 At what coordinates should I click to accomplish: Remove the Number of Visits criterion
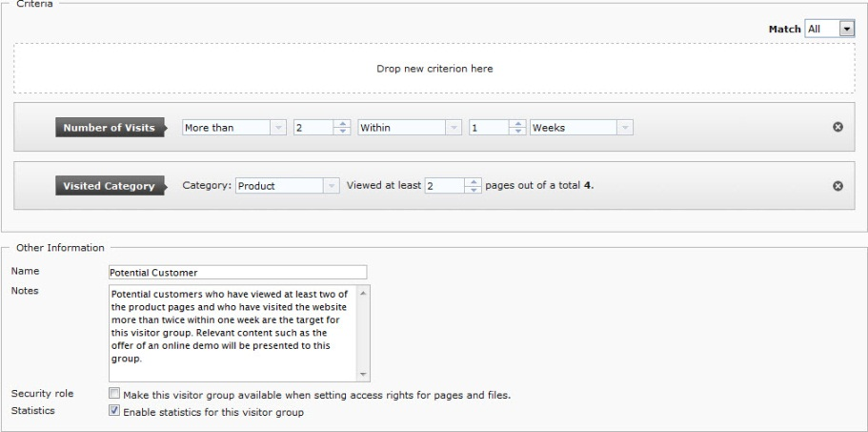tap(838, 128)
